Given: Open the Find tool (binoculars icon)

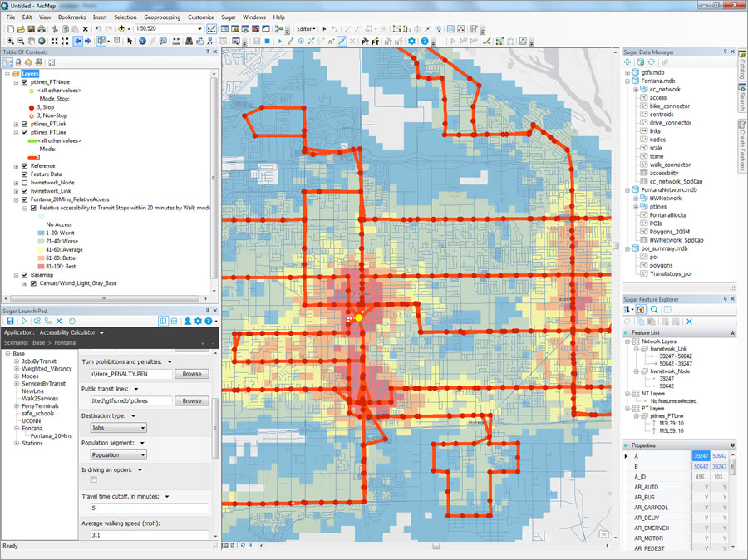Looking at the screenshot, I should pos(189,41).
